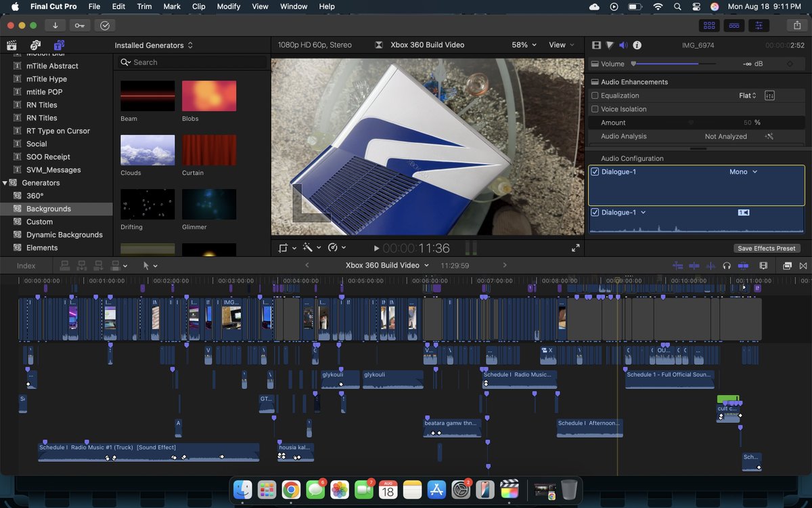Viewport: 812px width, 508px height.
Task: Open the Transitions browser icon
Action: 803,266
